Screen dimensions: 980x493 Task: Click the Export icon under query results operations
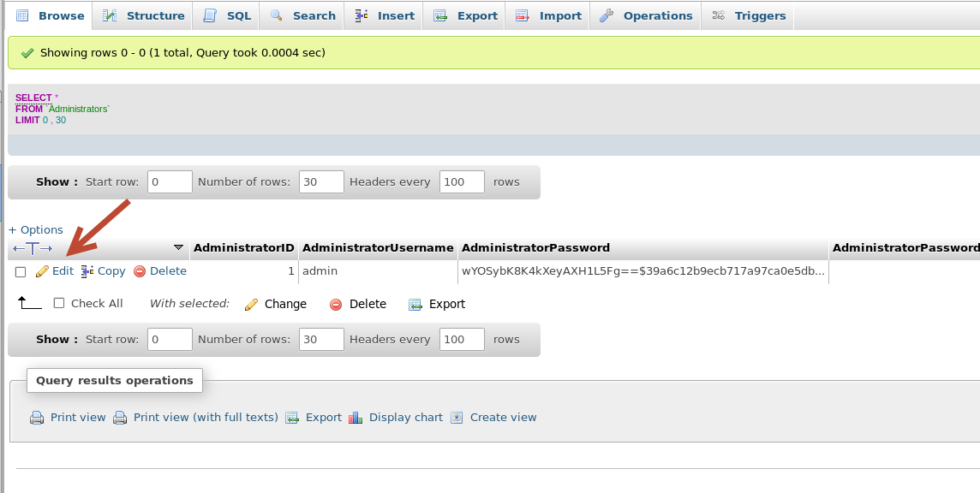tap(292, 418)
